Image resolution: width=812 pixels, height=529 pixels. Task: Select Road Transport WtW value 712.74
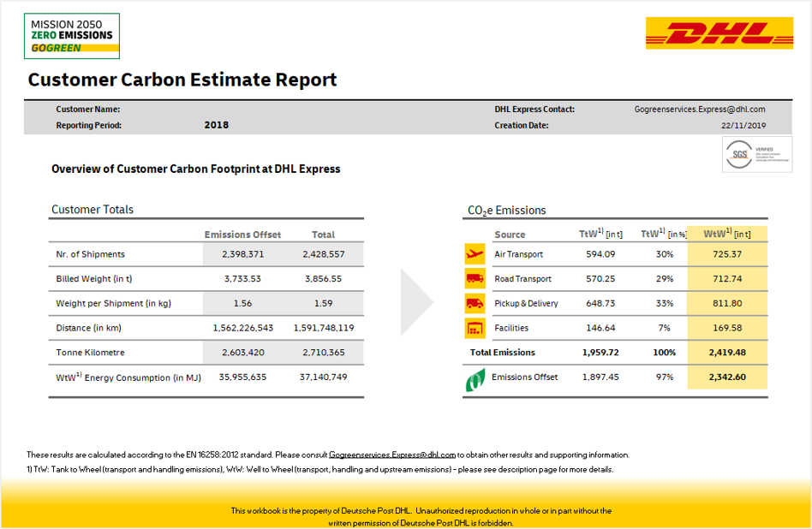[727, 278]
